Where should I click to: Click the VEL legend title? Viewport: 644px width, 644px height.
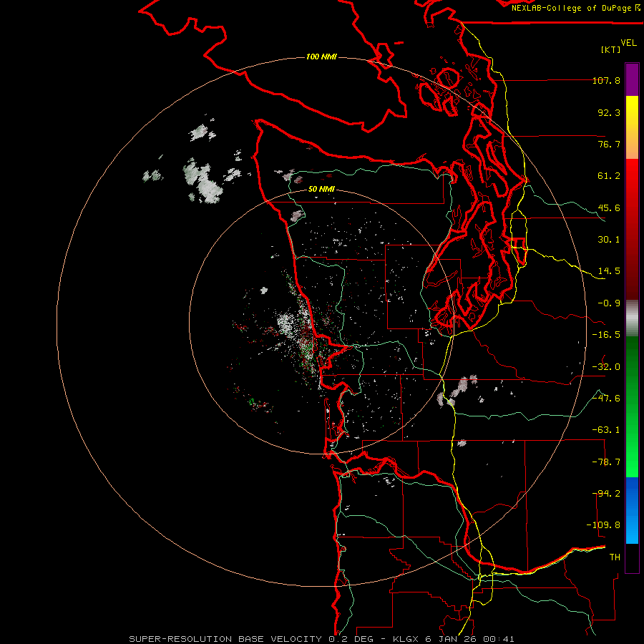628,43
